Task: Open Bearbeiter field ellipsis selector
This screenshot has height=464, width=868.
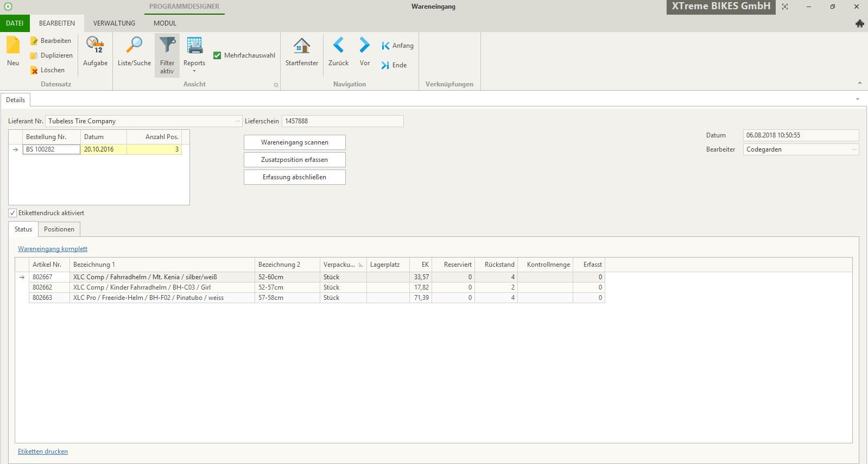Action: pyautogui.click(x=854, y=149)
